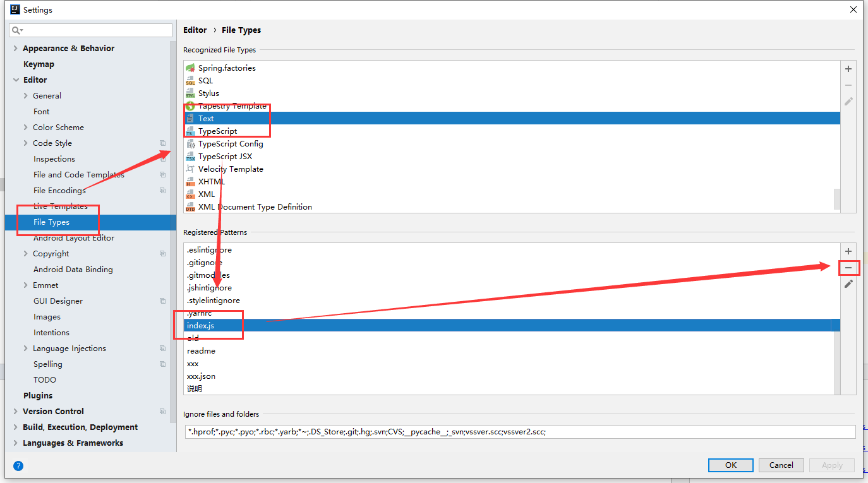Click the settings search field

(x=95, y=30)
